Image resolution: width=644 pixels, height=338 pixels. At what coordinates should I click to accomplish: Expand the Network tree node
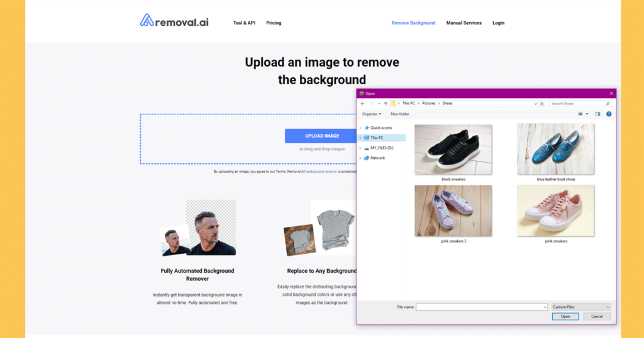[x=360, y=158]
